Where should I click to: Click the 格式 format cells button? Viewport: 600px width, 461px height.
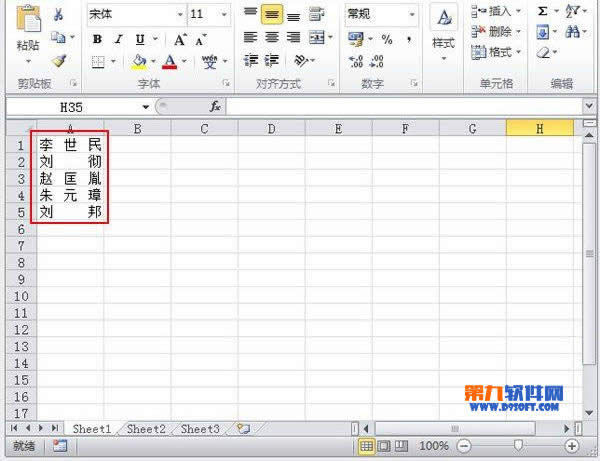click(496, 52)
